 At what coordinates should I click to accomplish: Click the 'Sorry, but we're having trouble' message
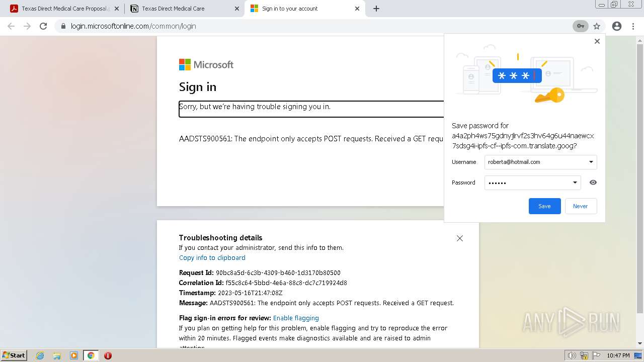(255, 107)
